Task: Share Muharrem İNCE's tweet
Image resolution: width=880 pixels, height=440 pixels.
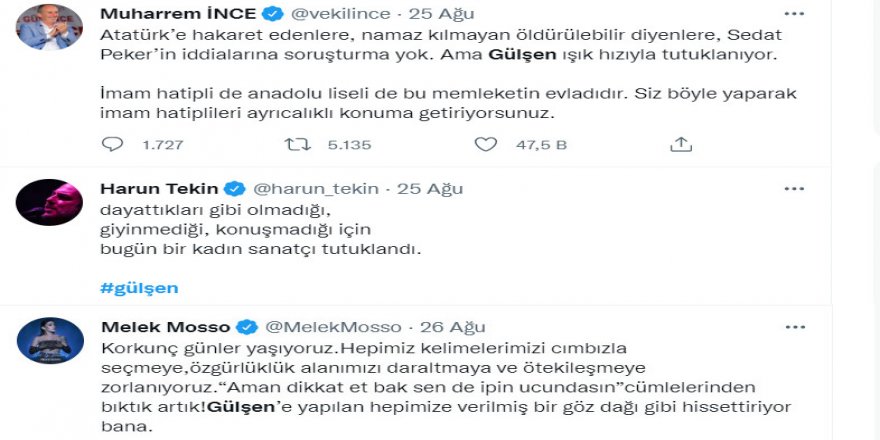Action: point(681,144)
